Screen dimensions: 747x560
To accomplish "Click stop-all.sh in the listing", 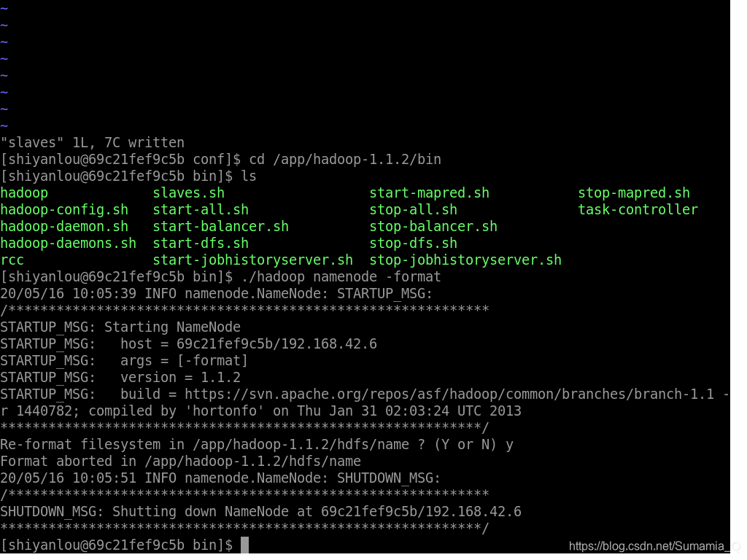I will pos(413,210).
